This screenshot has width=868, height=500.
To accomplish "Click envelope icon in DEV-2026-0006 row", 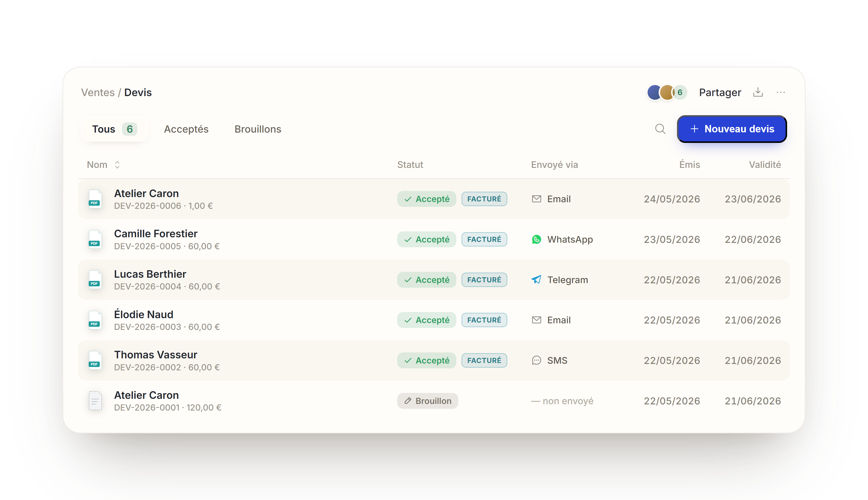I will (x=536, y=199).
